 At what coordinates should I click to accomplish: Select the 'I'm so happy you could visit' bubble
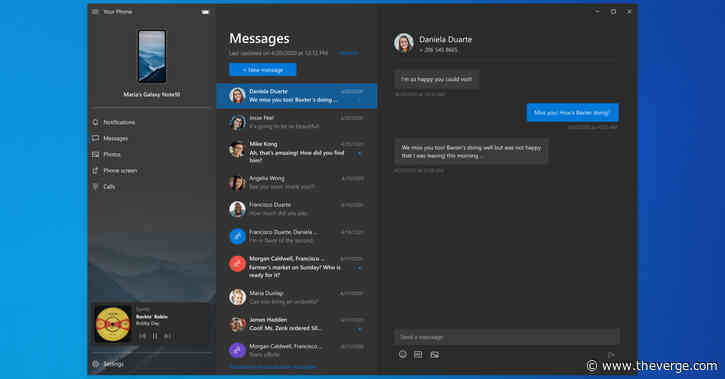click(436, 79)
